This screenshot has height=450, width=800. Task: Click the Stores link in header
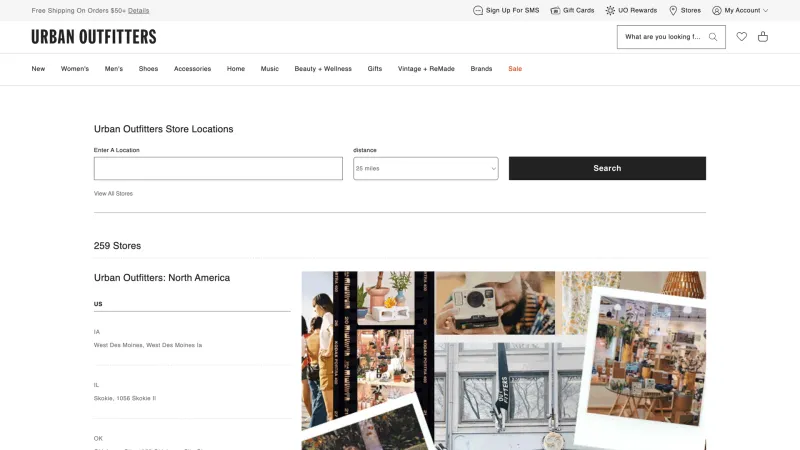pos(691,10)
